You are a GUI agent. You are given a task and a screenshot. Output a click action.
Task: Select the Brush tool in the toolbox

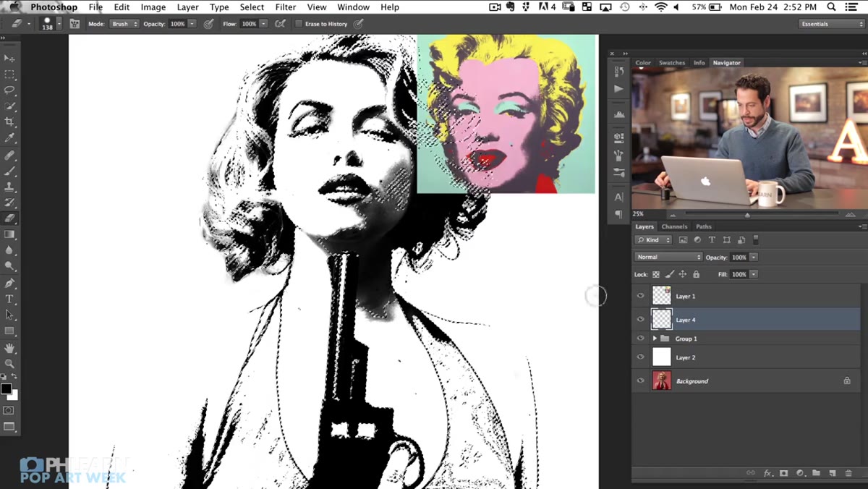pyautogui.click(x=9, y=171)
